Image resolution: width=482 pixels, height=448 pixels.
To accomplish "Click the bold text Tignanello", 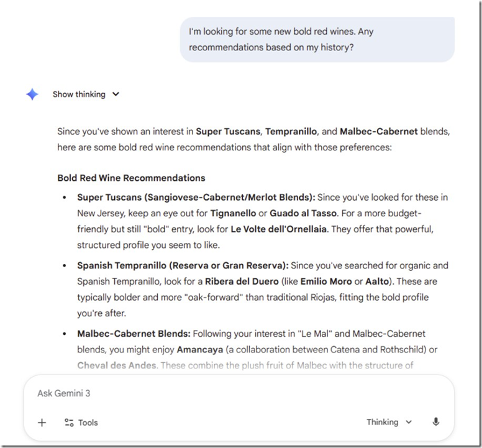I will [x=233, y=213].
